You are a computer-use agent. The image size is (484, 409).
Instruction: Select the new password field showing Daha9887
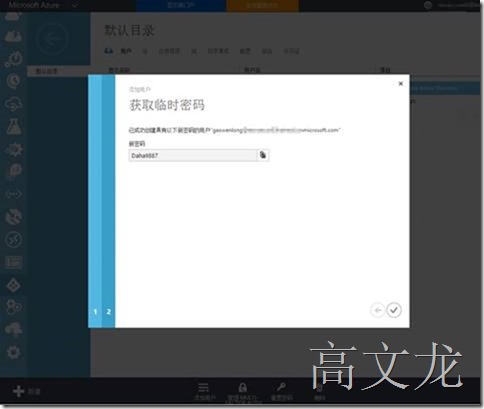point(193,155)
